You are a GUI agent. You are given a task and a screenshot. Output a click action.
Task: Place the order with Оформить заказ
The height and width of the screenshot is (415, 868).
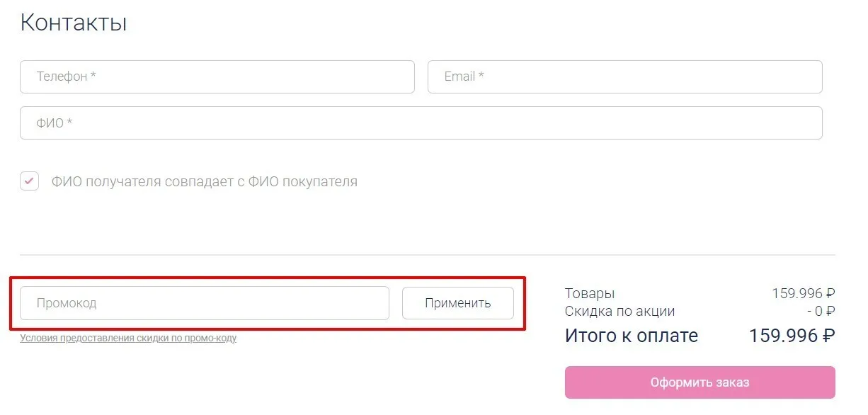click(700, 382)
